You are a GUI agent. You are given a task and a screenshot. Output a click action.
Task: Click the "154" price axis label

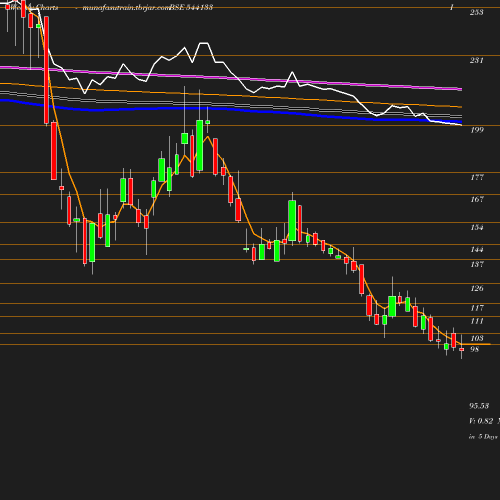pos(477,227)
